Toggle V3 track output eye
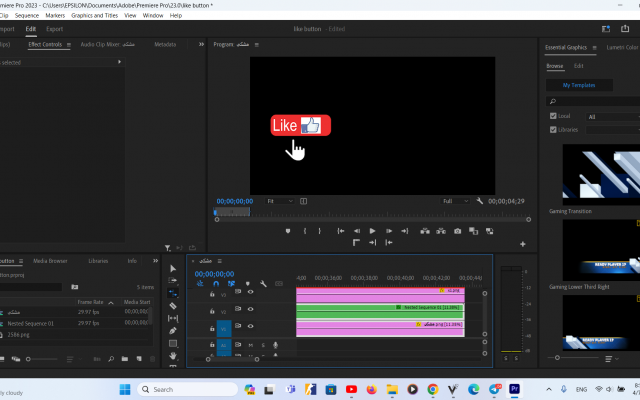 coord(251,292)
